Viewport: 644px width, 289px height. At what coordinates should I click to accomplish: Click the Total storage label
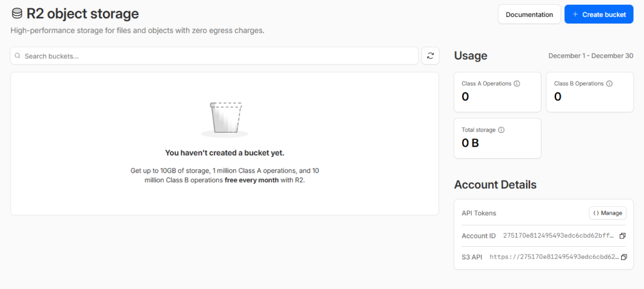pyautogui.click(x=479, y=130)
